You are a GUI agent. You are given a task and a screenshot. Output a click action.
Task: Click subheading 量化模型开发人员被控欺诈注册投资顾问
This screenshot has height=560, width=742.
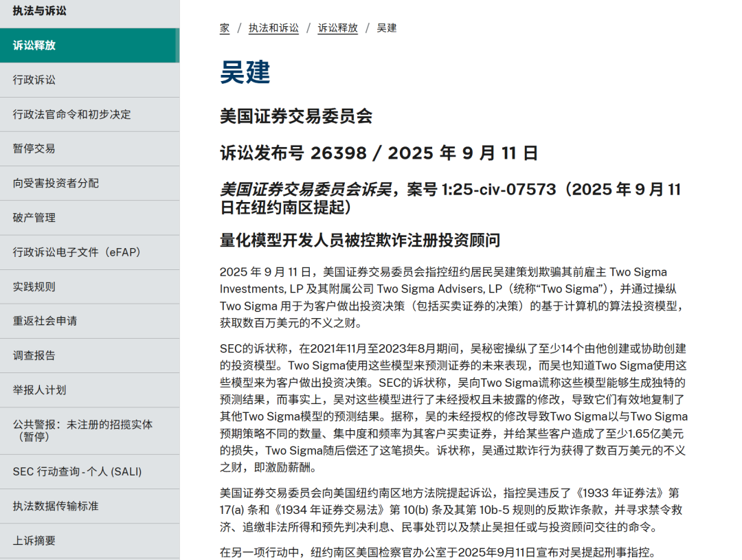pos(360,240)
